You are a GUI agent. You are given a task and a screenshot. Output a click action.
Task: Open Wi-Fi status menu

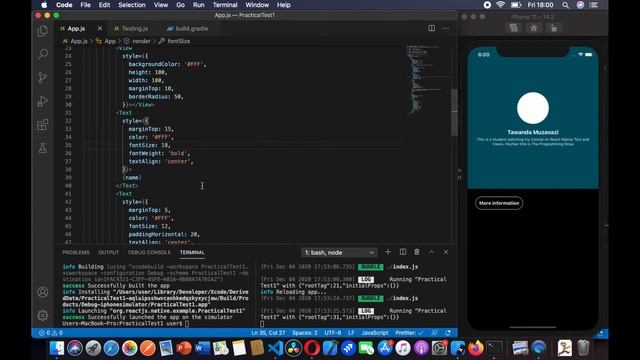(500, 5)
